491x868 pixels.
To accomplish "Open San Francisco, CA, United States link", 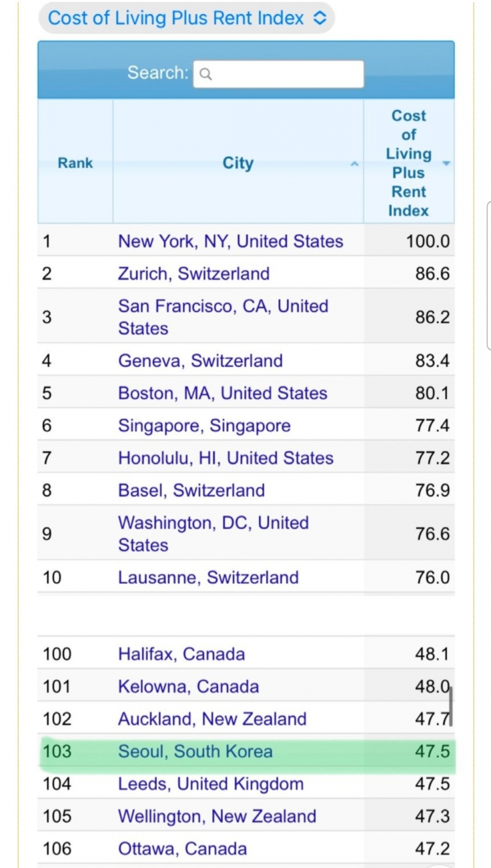I will click(x=223, y=317).
